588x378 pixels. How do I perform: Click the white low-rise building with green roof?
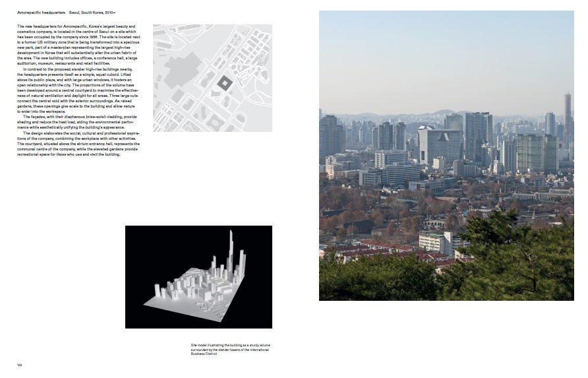point(435,241)
